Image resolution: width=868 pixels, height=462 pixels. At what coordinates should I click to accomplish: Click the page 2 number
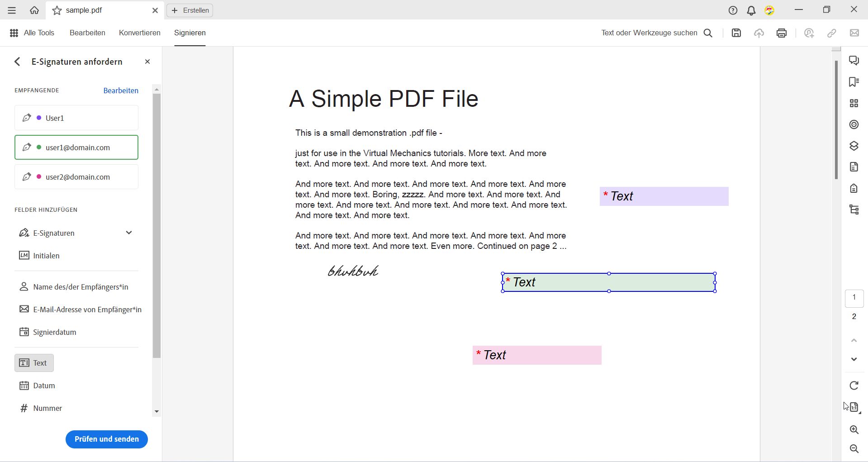click(854, 317)
